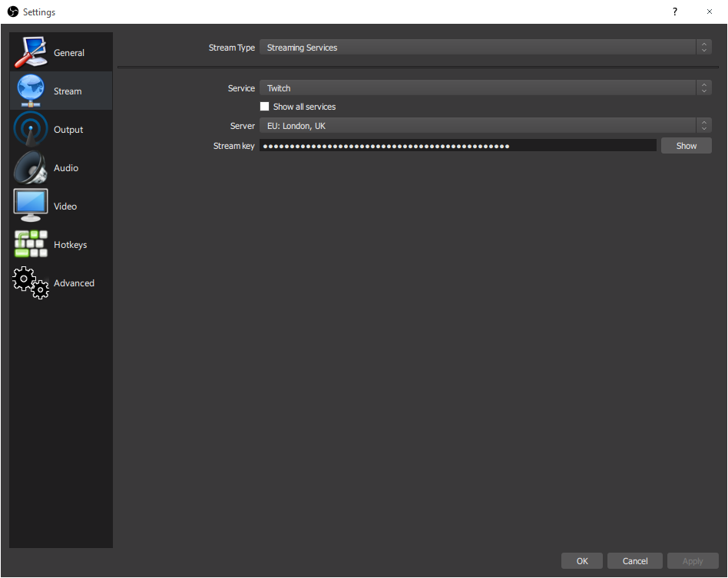Switch to the Advanced tab label
This screenshot has width=728, height=578.
click(x=74, y=283)
